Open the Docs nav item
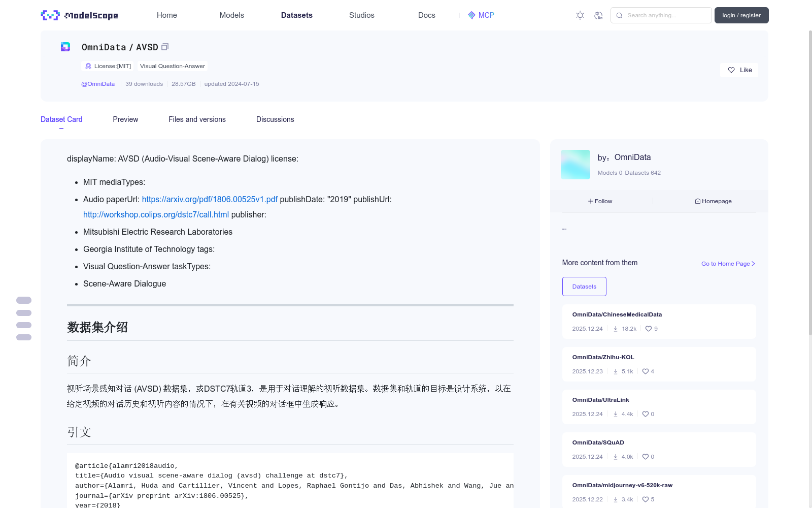 tap(427, 15)
